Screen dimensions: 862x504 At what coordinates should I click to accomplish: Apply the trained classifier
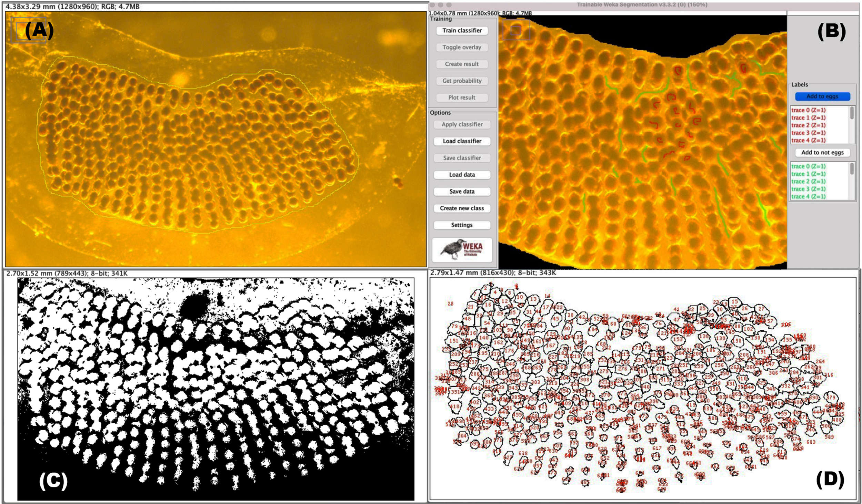pyautogui.click(x=462, y=125)
